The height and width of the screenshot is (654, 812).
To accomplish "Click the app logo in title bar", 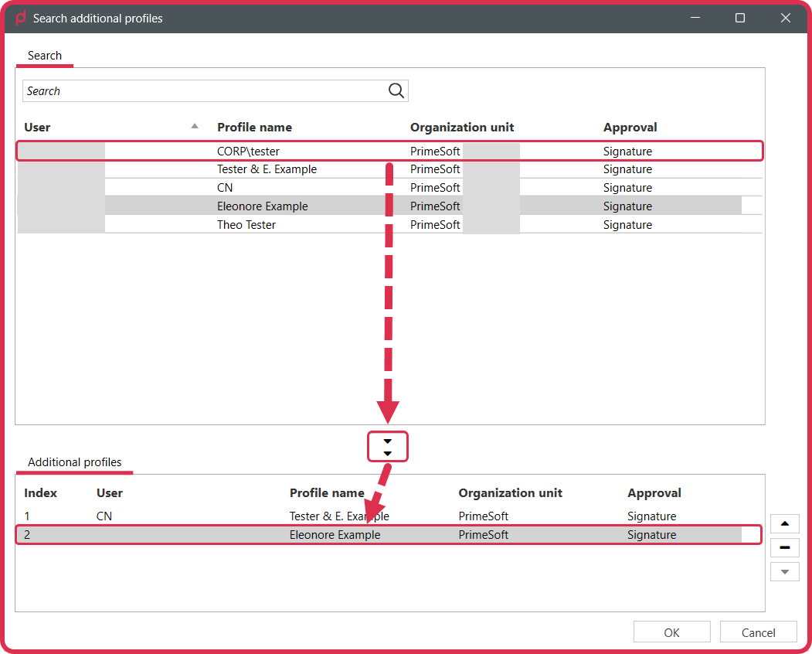I will [x=20, y=18].
